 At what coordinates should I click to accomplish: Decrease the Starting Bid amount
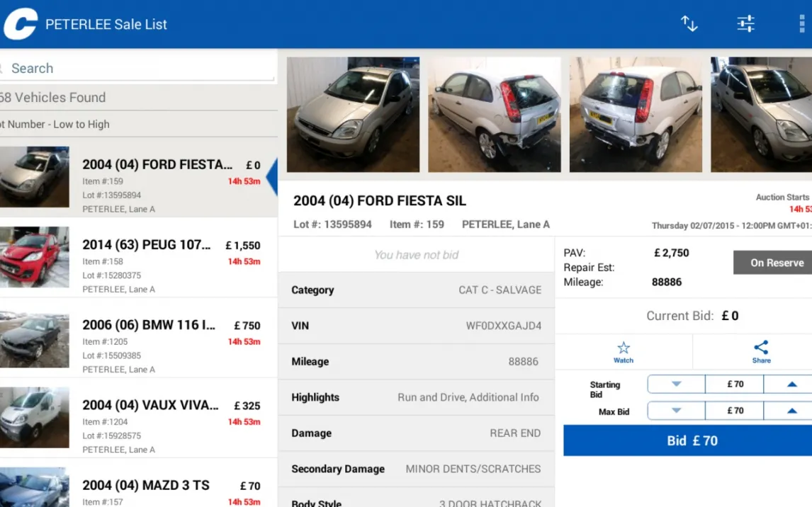[677, 384]
